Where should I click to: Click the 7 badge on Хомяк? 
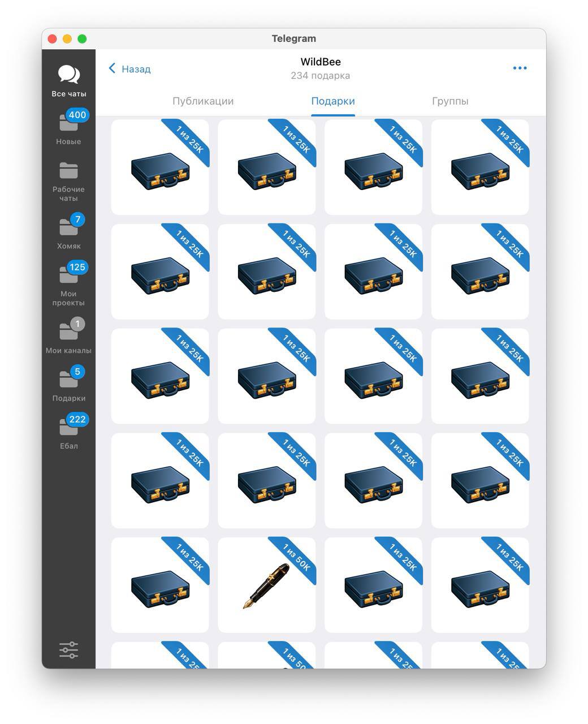click(77, 219)
